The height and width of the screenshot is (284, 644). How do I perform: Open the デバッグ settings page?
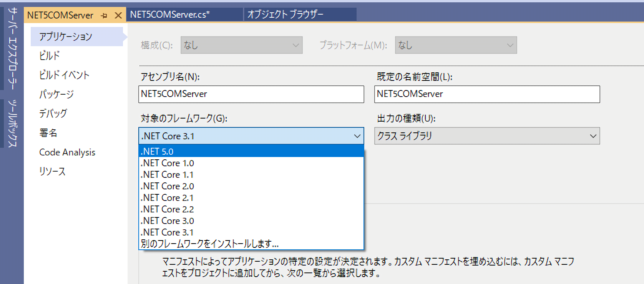(53, 114)
